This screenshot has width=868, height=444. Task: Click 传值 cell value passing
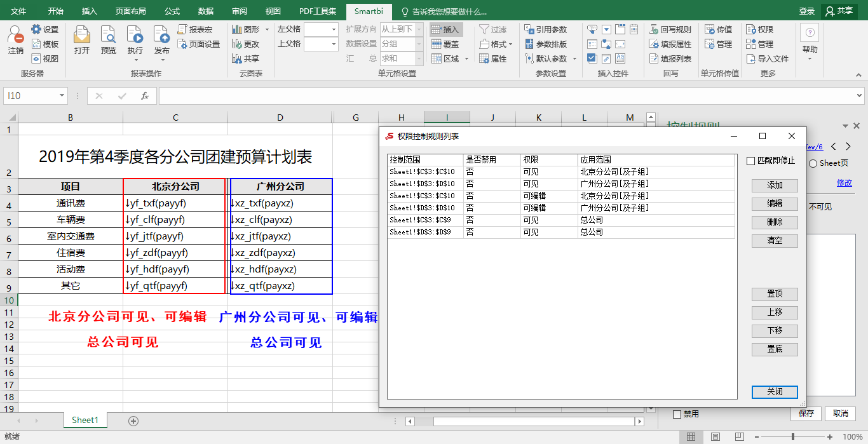pyautogui.click(x=719, y=29)
